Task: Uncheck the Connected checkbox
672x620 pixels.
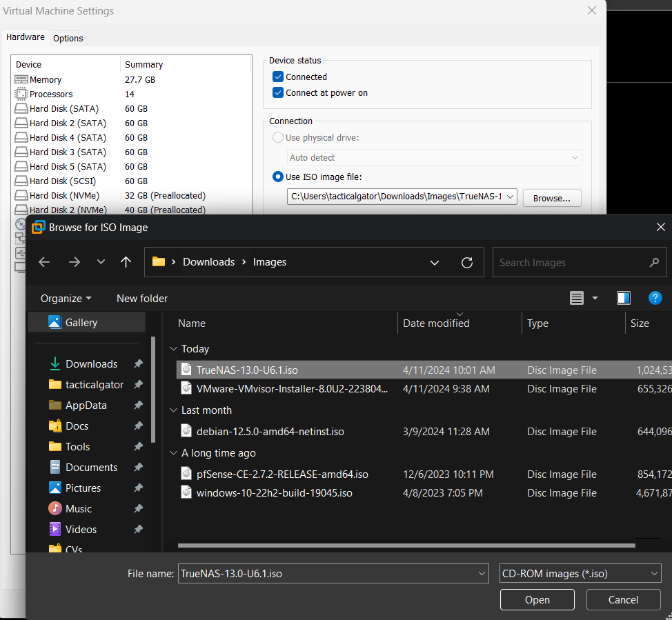Action: [278, 77]
